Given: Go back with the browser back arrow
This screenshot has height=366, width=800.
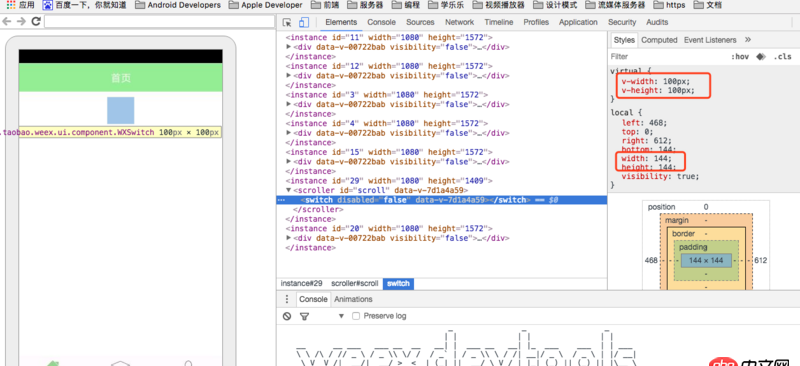Looking at the screenshot, I should pos(7,21).
